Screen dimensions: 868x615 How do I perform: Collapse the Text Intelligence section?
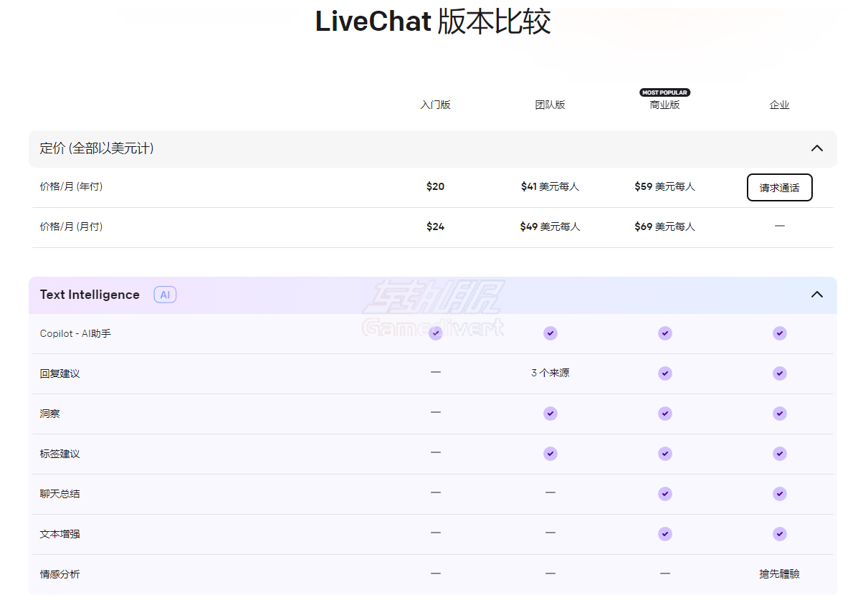(816, 295)
